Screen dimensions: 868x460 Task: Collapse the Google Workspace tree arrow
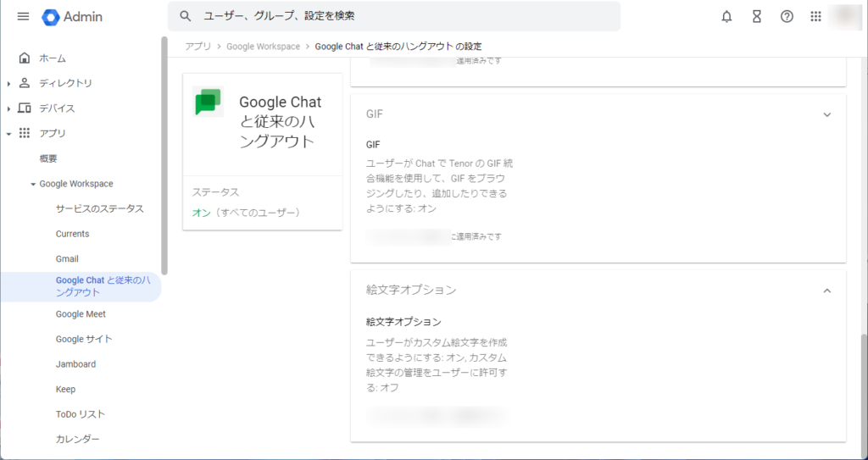point(33,184)
